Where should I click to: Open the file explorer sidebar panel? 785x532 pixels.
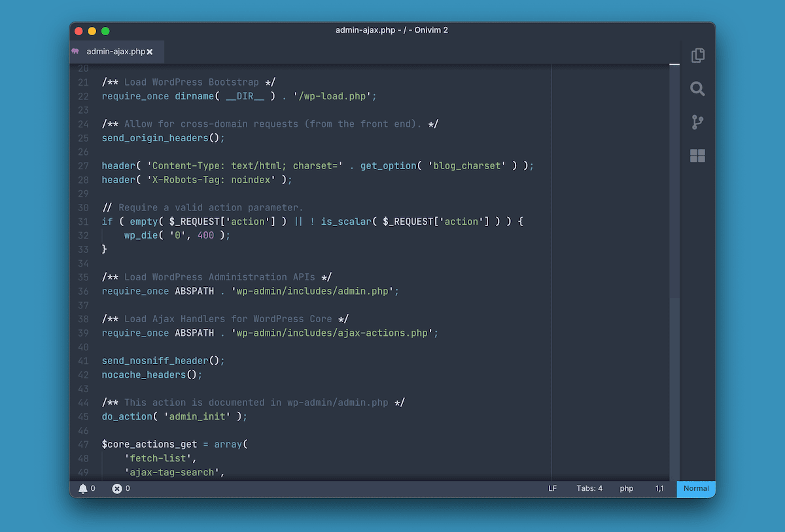[x=697, y=56]
